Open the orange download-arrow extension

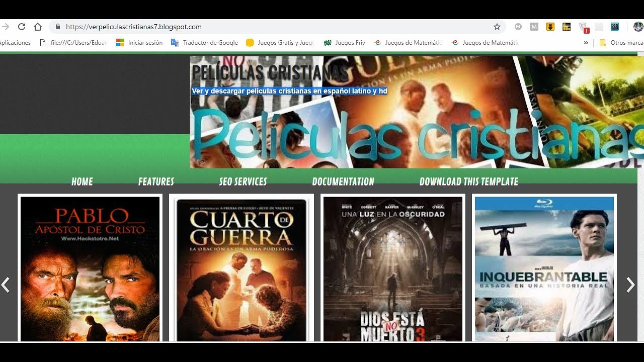click(550, 27)
